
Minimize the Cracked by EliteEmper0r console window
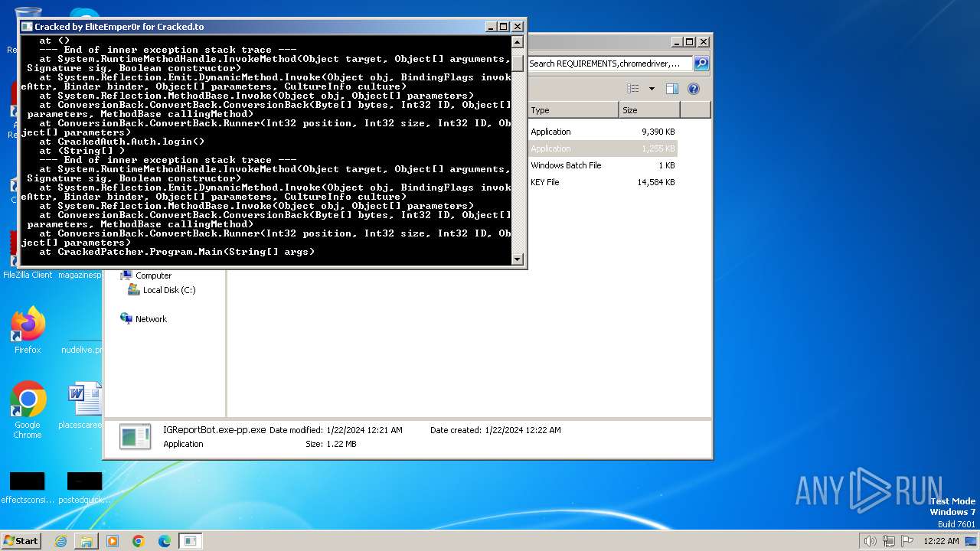tap(491, 27)
